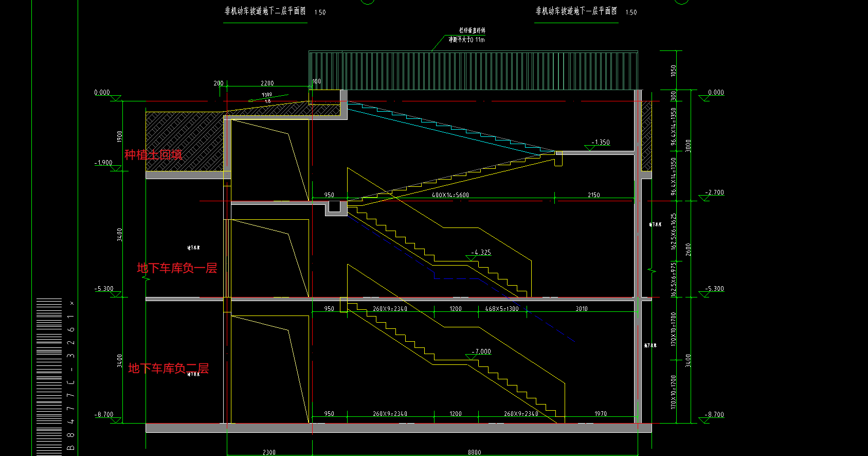868x456 pixels.
Task: Select the barcode strip on left margin
Action: 49,376
